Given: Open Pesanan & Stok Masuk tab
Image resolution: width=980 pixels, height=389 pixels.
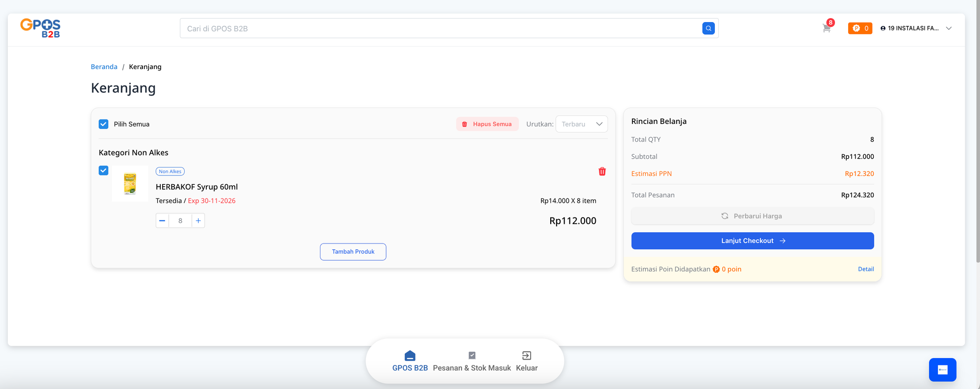Looking at the screenshot, I should 471,361.
